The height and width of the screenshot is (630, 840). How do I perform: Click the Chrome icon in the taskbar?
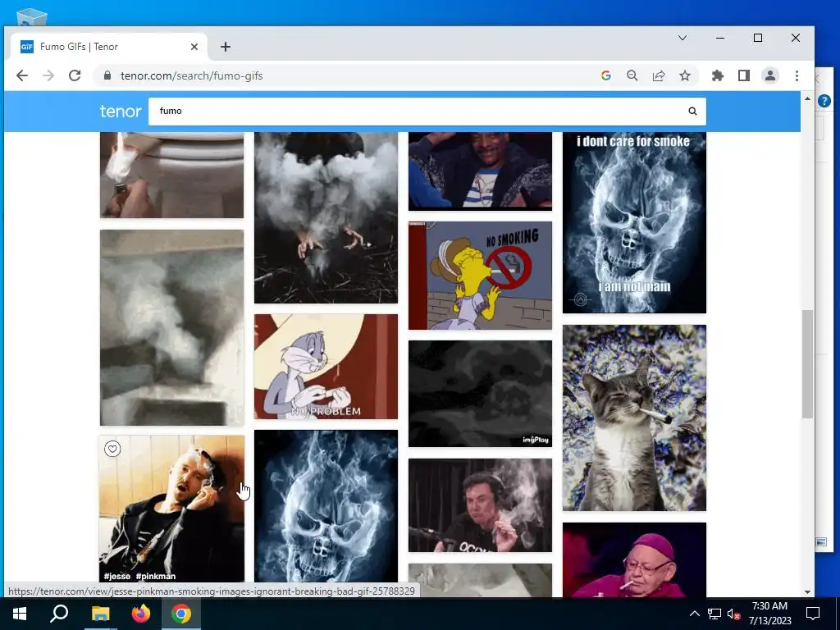[181, 614]
